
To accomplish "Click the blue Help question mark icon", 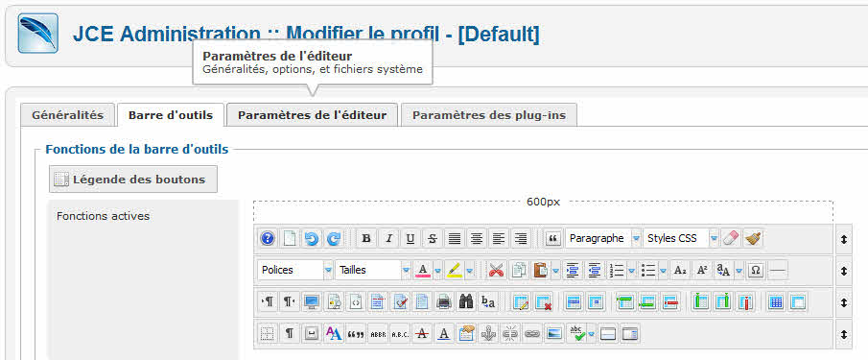I will [x=268, y=239].
